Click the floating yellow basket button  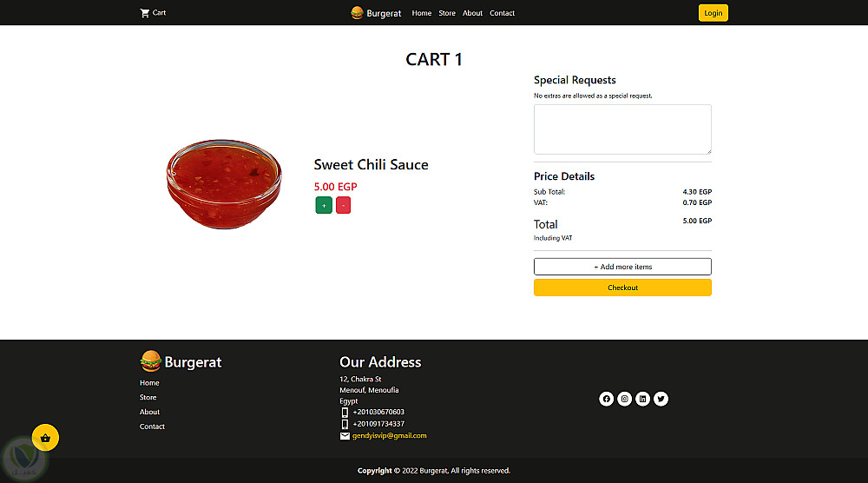(45, 437)
